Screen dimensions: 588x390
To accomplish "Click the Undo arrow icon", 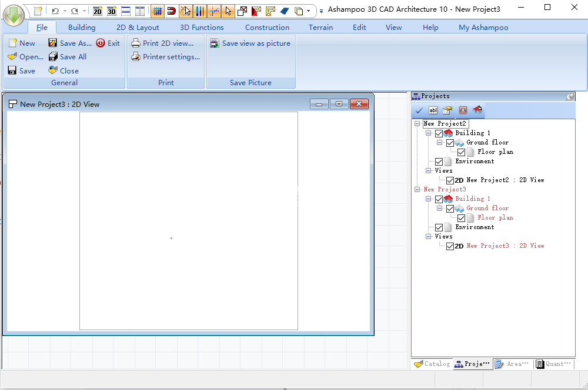I will [55, 11].
